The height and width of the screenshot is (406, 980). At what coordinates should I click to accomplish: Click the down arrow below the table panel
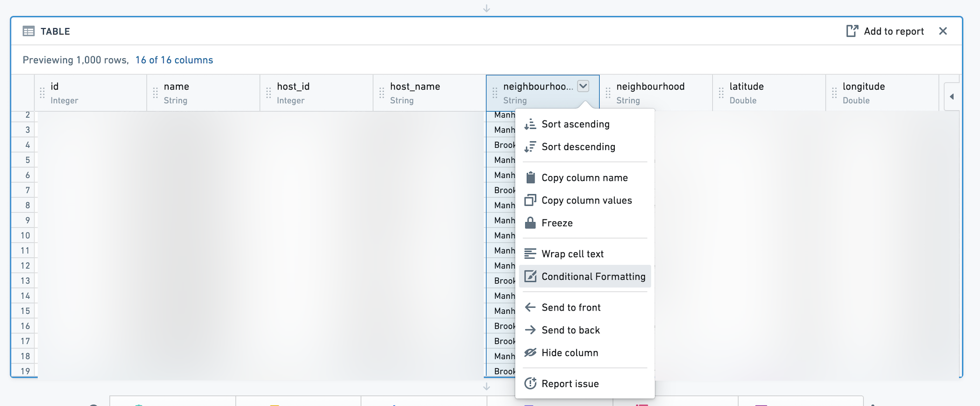click(486, 386)
